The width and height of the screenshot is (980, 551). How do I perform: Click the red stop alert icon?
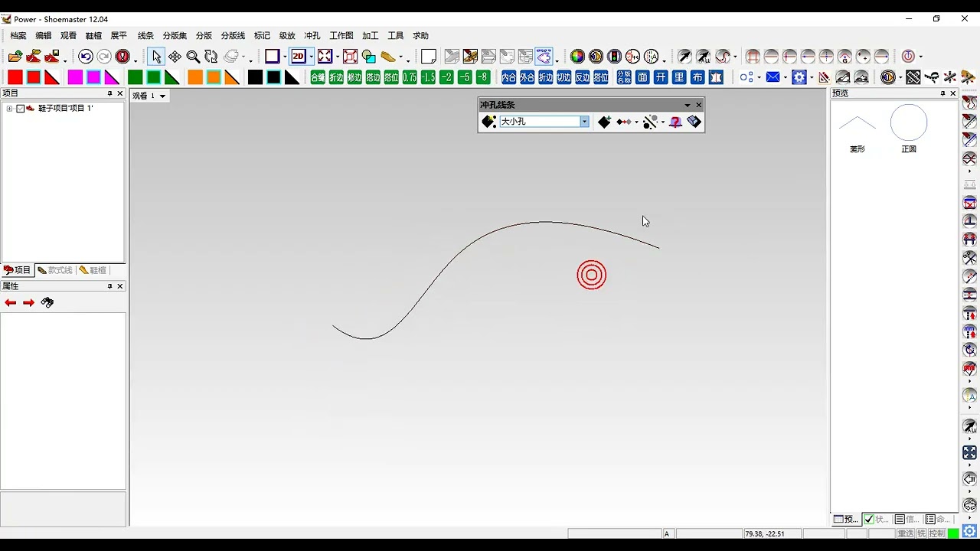coord(122,57)
